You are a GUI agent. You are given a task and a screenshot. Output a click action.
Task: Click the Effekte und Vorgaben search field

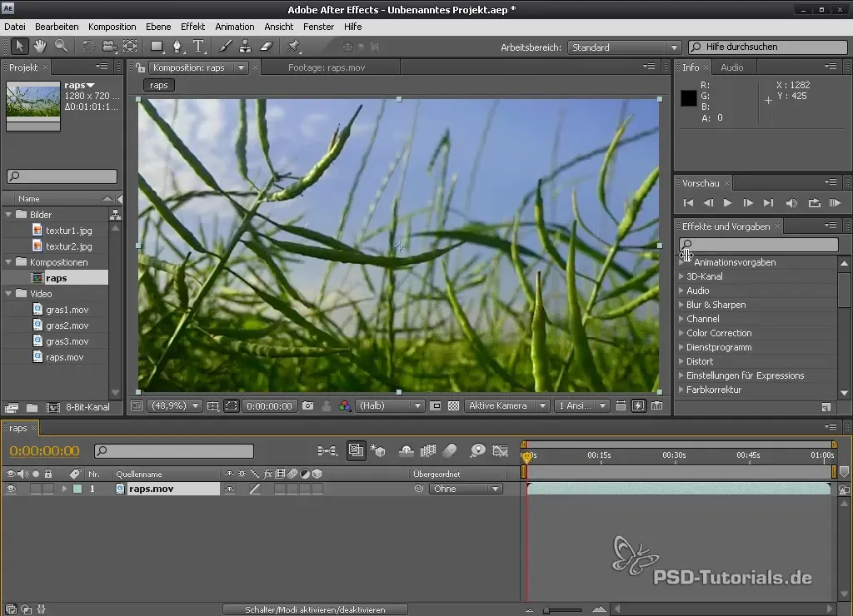[x=758, y=245]
